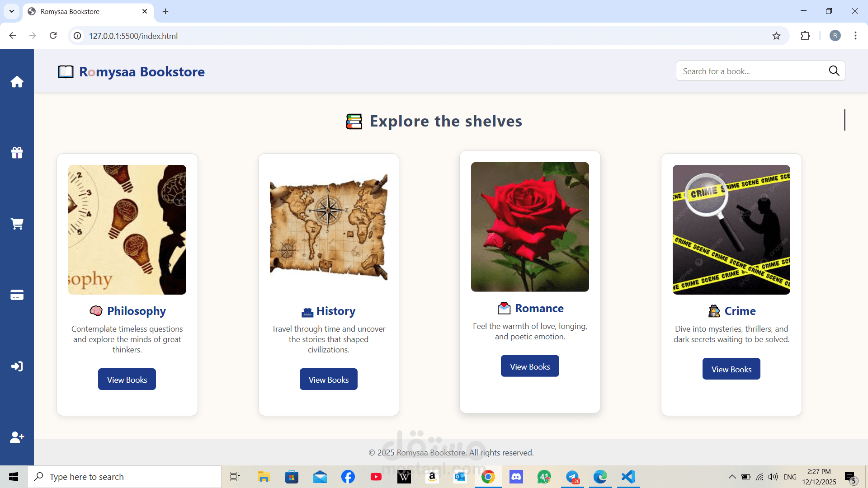
Task: Click View Books under the Romance shelf
Action: tap(529, 366)
